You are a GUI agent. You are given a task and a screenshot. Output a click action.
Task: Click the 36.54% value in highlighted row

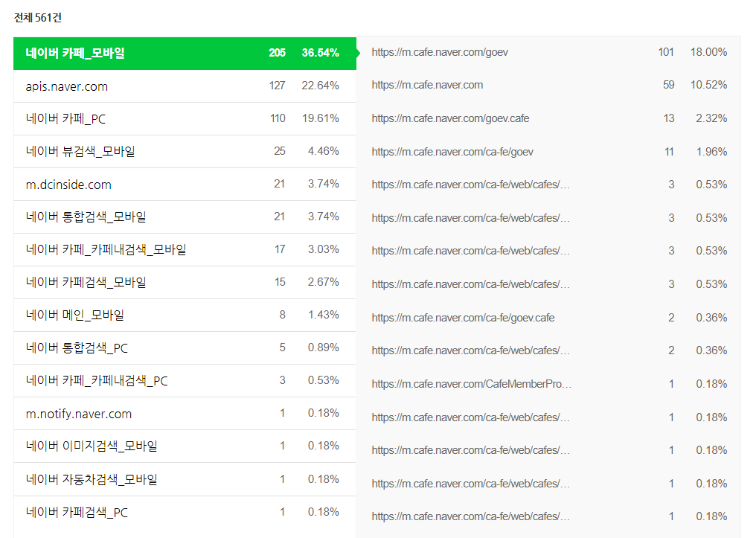(320, 53)
